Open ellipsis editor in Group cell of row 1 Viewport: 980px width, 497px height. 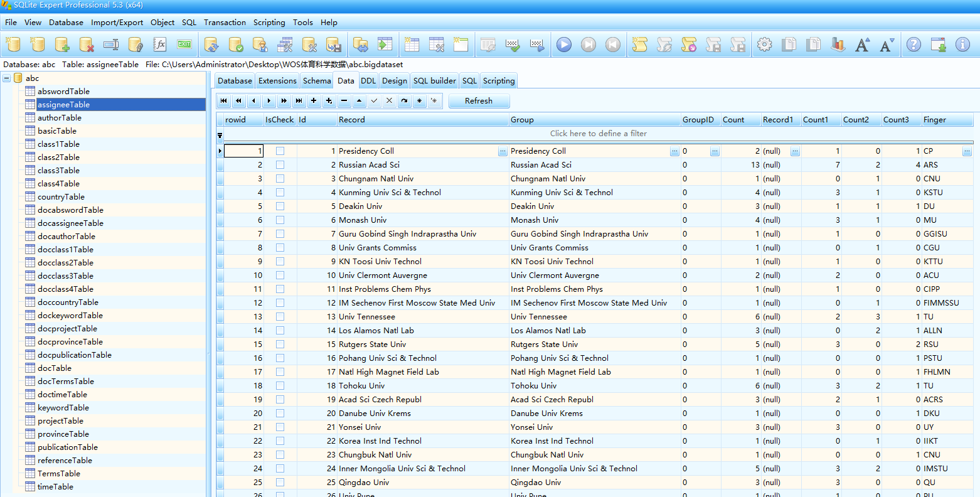(674, 151)
